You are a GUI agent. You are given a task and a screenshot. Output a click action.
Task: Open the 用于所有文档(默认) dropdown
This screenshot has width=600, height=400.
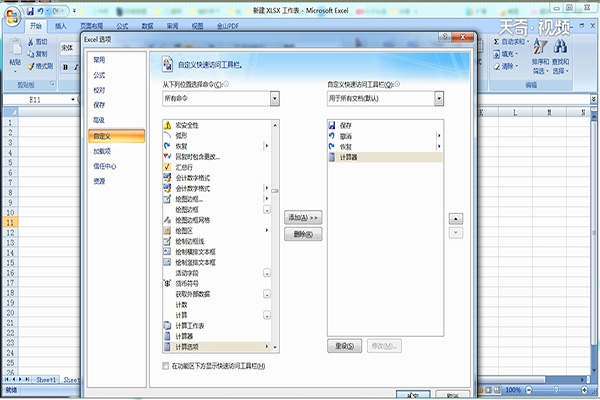point(439,99)
